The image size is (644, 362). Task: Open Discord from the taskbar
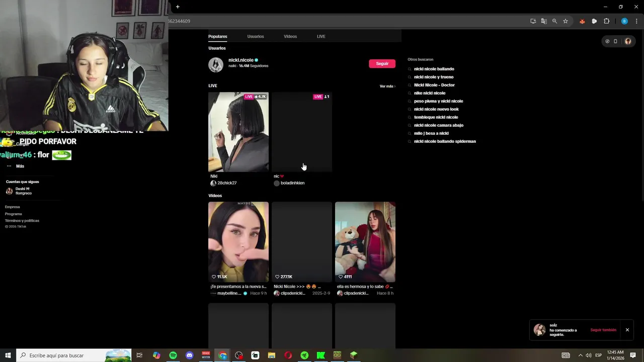point(190,355)
